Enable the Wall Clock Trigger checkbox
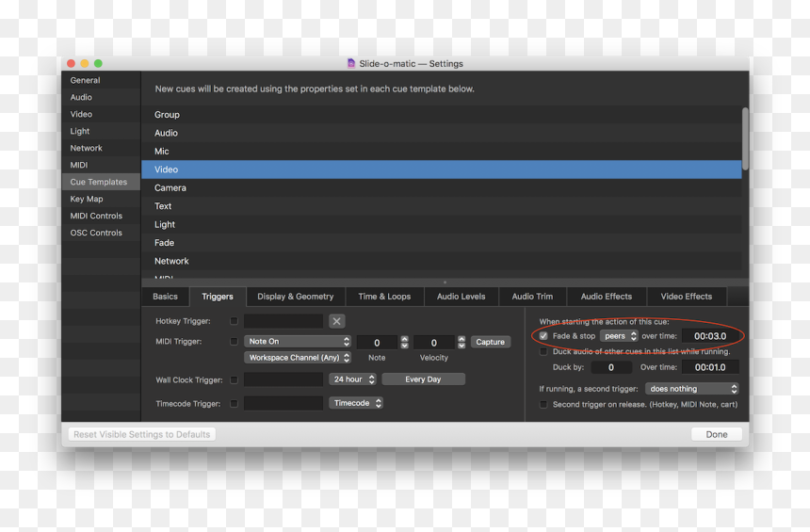Viewport: 810px width, 532px height. click(x=234, y=379)
